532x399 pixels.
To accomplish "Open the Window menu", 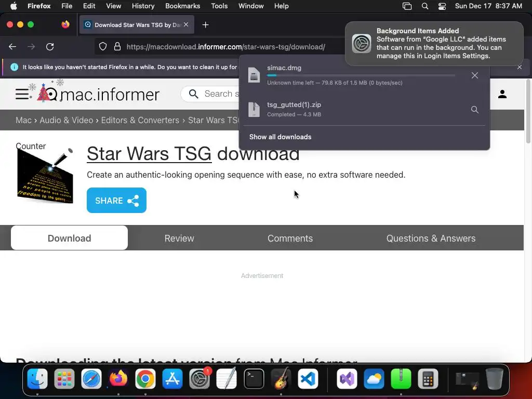I will [251, 6].
